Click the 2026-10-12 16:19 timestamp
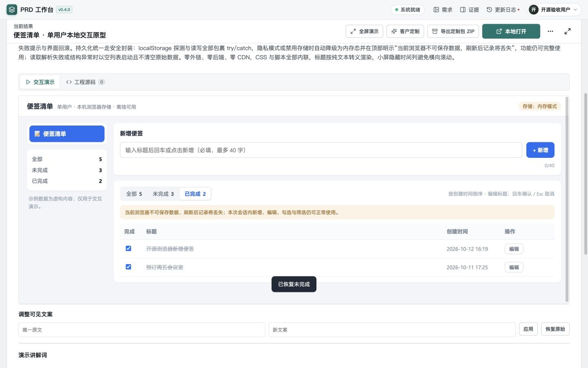Viewport: 588px width, 368px height. tap(467, 249)
